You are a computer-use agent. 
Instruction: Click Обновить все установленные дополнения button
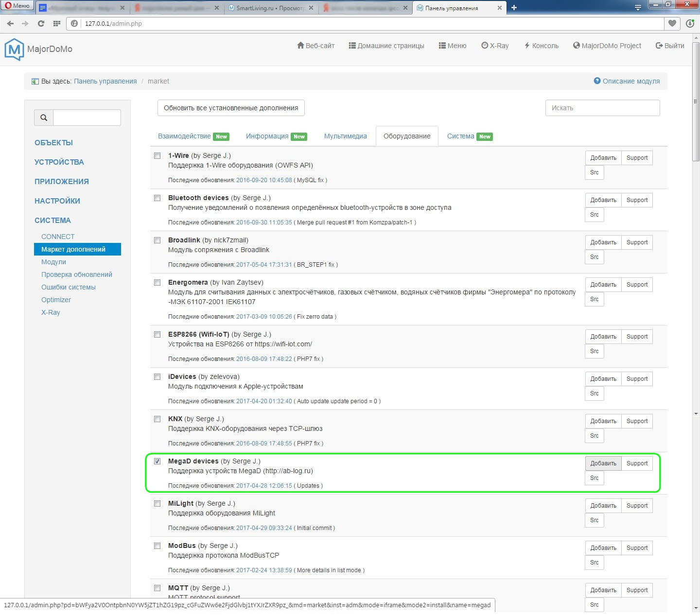pos(231,108)
